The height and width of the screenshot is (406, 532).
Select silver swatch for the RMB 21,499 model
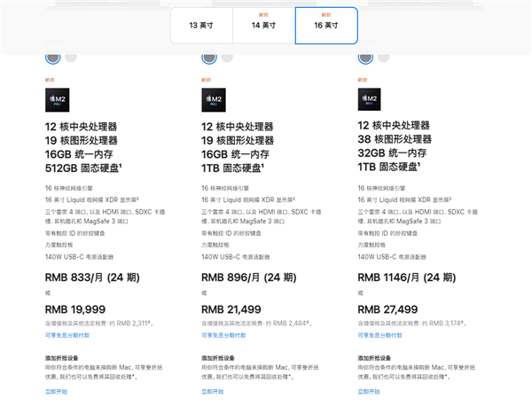[227, 58]
